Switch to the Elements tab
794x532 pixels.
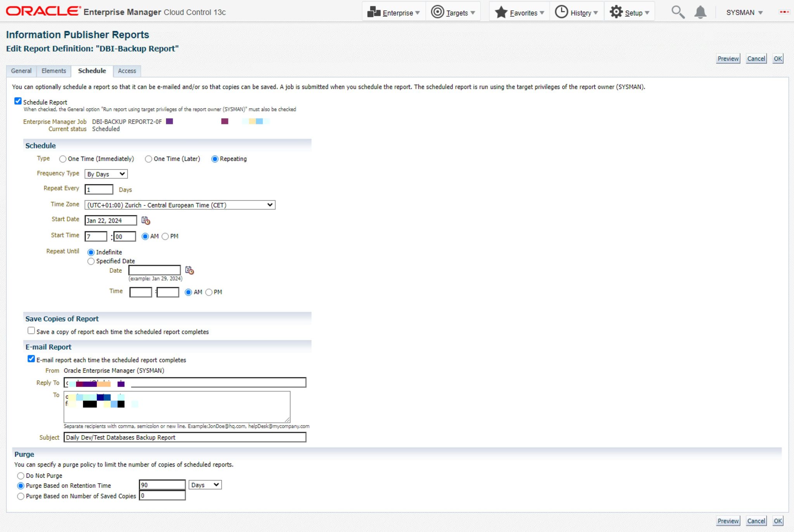[x=54, y=71]
